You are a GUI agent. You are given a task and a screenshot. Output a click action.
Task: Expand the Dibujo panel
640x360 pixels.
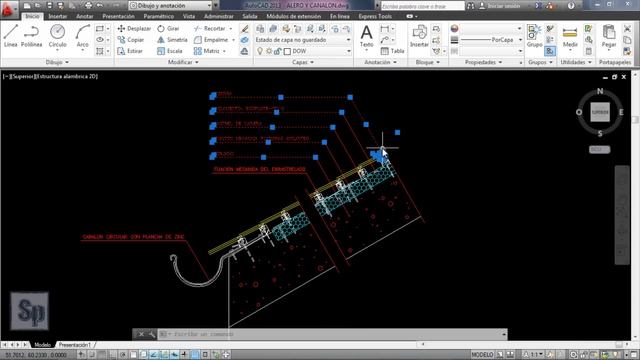click(x=57, y=62)
